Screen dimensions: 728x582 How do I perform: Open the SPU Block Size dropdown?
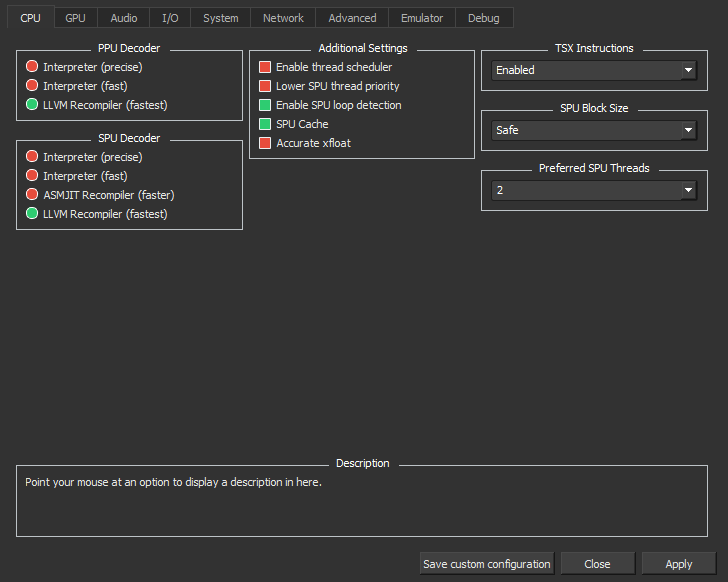coord(594,130)
